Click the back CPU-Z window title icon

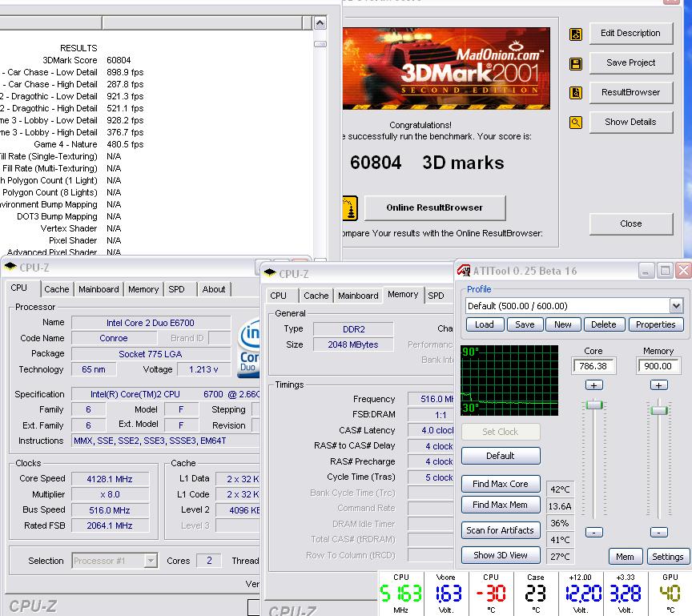10,267
